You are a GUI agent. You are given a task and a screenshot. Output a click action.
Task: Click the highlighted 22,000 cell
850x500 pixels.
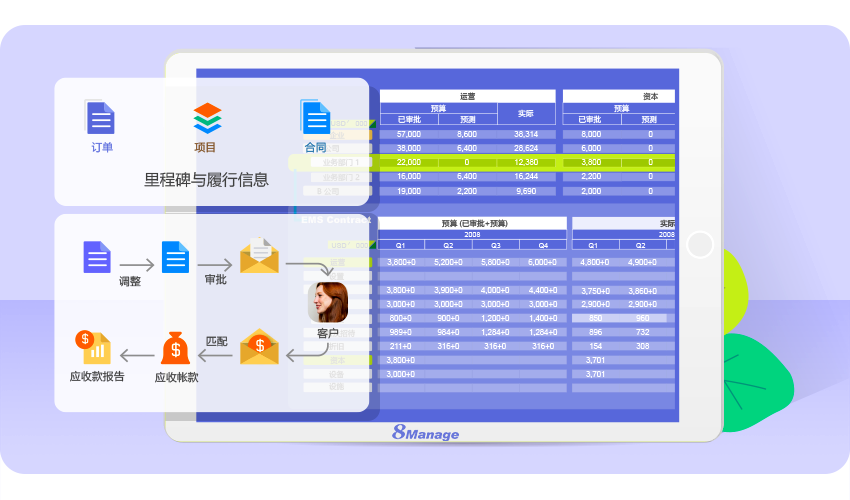[408, 162]
